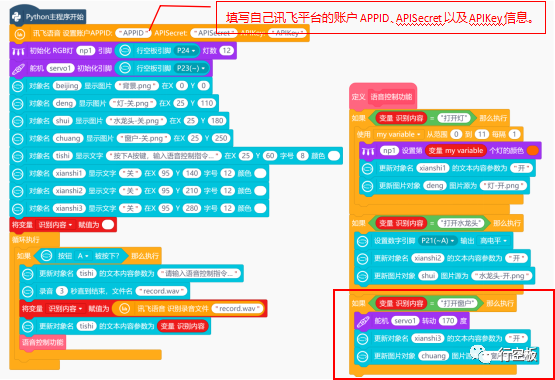Viewport: 555px width, 380px height.
Task: Click the icon on 更新图片对象 shui block
Action: 362,276
